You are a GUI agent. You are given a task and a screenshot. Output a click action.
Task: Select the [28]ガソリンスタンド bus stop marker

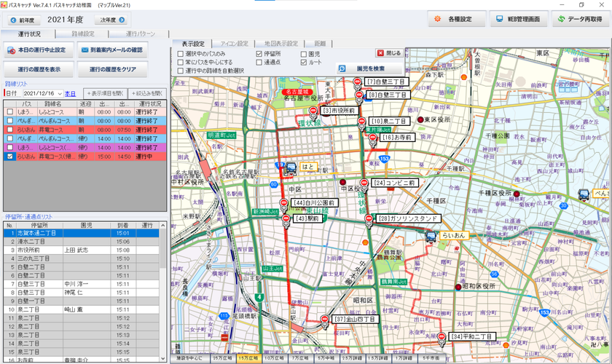coord(369,219)
